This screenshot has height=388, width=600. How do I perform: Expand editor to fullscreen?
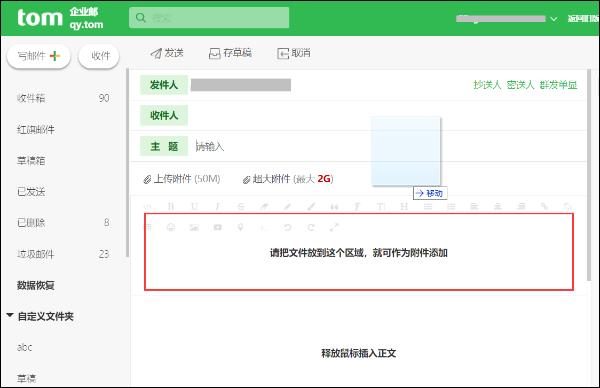[x=334, y=227]
